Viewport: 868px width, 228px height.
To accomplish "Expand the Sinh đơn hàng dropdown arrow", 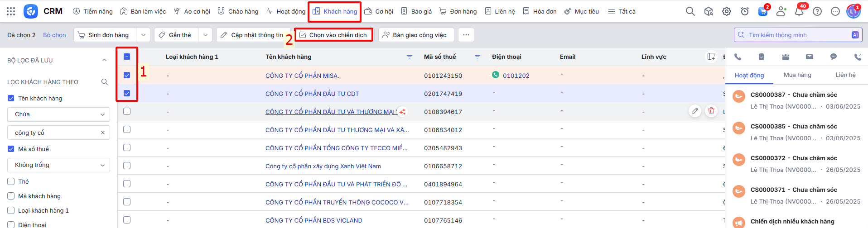I will 143,35.
